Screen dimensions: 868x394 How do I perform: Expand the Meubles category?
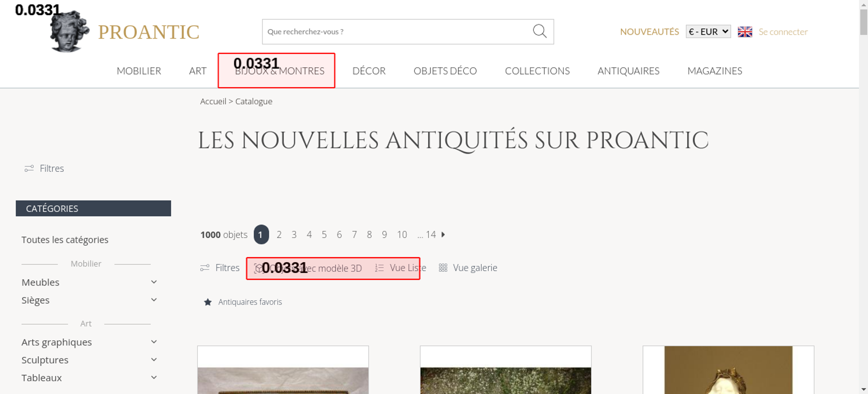coord(154,282)
